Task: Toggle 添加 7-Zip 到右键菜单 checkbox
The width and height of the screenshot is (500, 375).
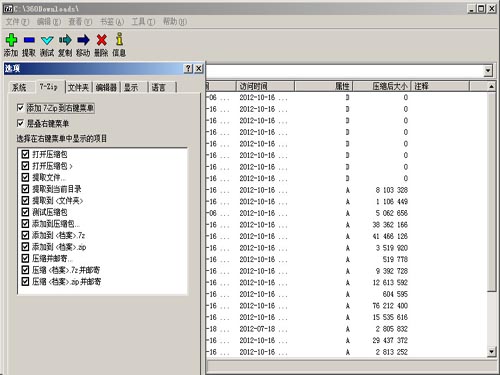Action: pos(20,108)
